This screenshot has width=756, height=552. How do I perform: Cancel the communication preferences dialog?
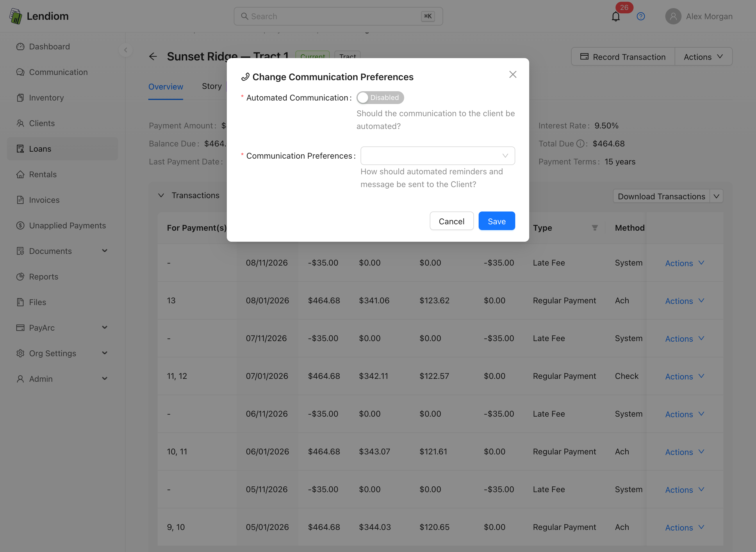[x=451, y=221]
